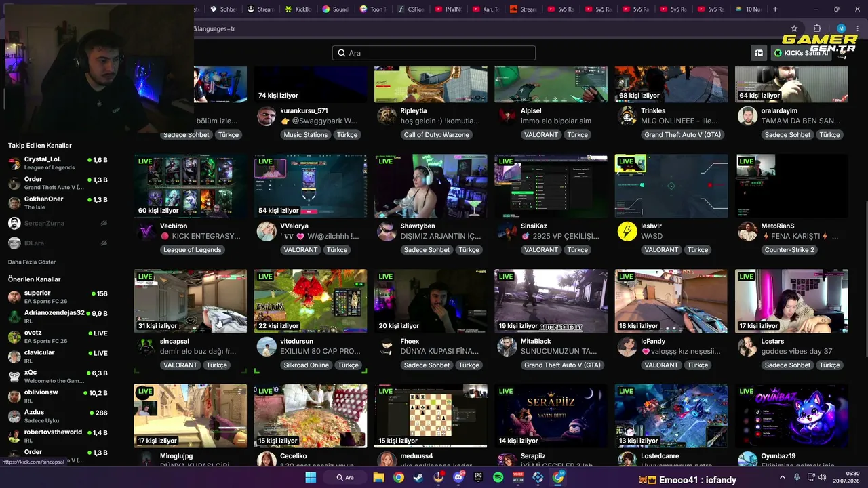This screenshot has width=868, height=488.
Task: Click Call of Duty: Warzone tag
Action: pos(437,135)
